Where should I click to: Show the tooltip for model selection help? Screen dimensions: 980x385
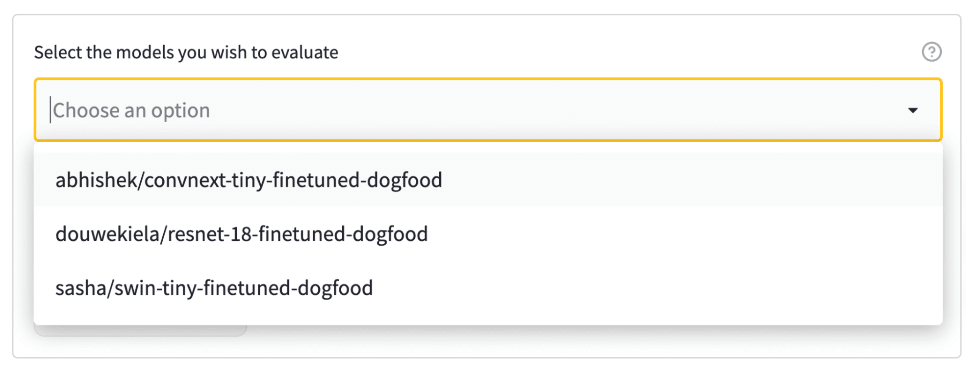pyautogui.click(x=931, y=52)
